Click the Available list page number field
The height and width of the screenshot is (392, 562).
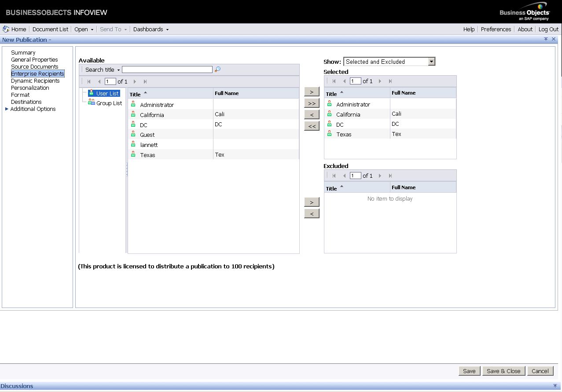coord(110,81)
